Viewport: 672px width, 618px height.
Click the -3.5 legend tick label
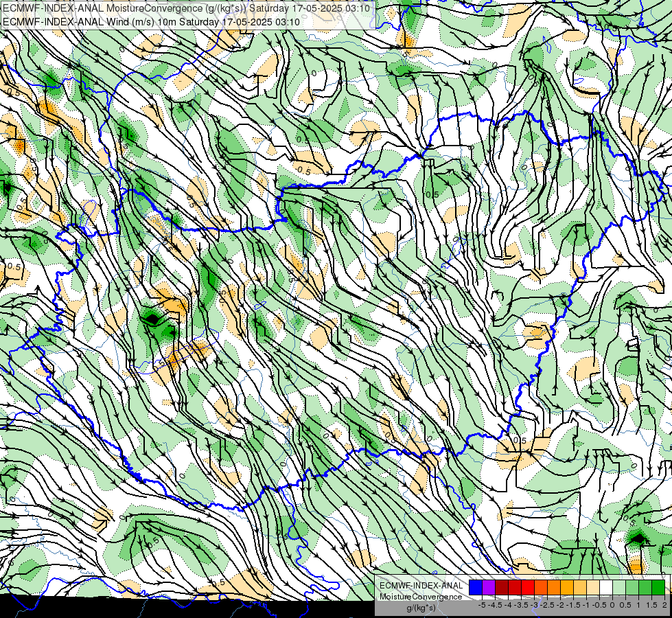521,605
